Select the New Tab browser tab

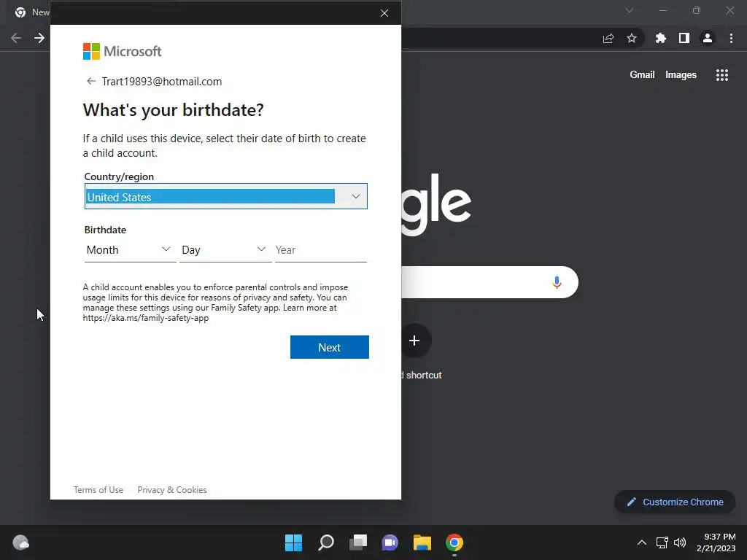[31, 12]
